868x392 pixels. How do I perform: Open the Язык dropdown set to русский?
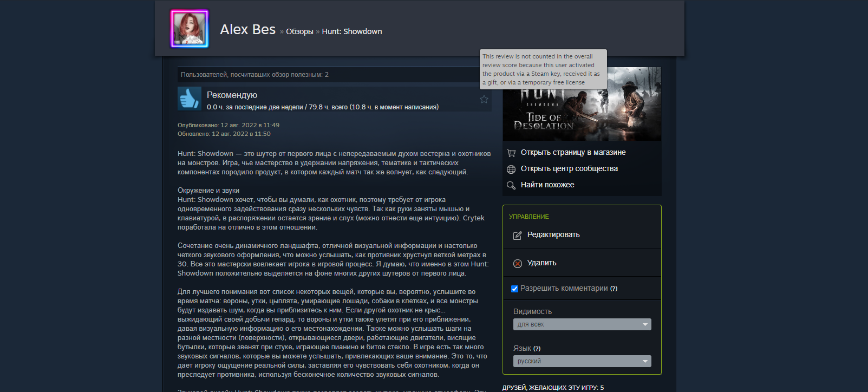582,361
